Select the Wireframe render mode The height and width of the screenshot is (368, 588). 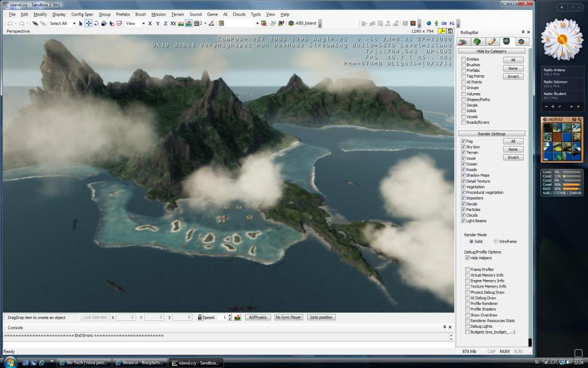(x=496, y=241)
